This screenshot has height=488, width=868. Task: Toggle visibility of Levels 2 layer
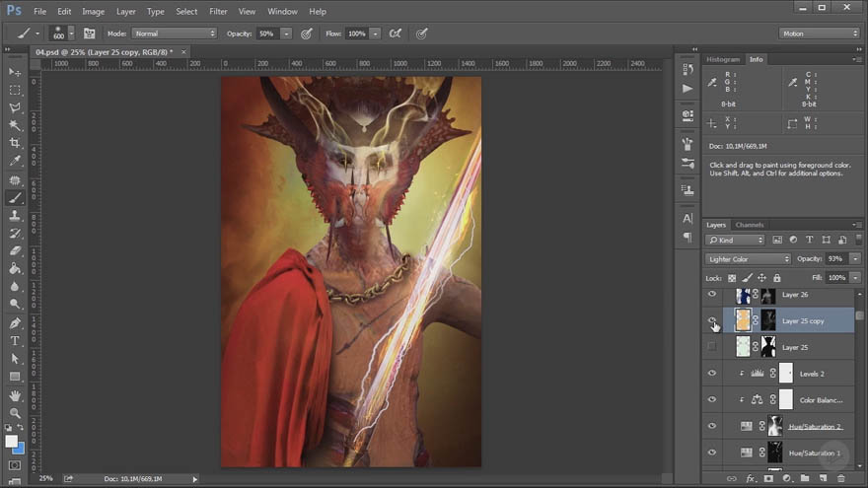pyautogui.click(x=712, y=373)
